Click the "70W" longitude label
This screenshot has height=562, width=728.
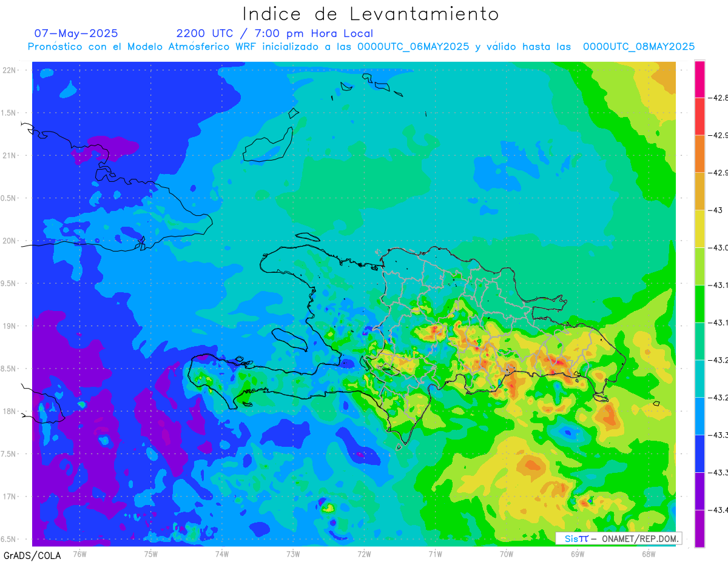(x=507, y=554)
